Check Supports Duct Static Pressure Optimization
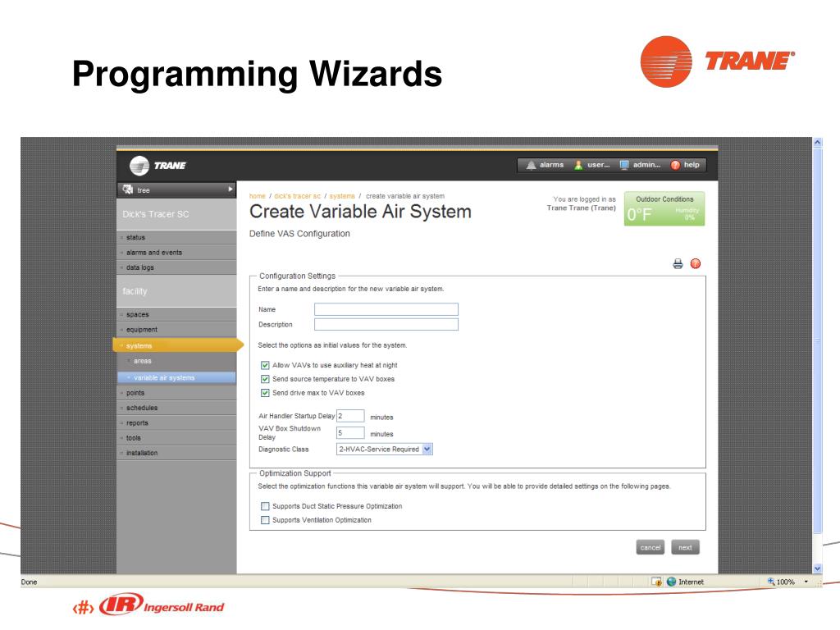Screen dimensions: 840x630 point(265,506)
